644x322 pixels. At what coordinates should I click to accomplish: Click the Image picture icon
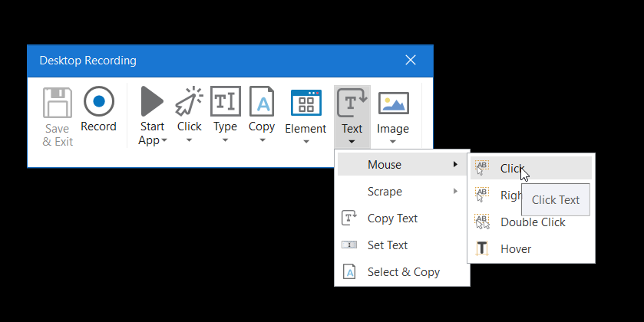[x=394, y=103]
